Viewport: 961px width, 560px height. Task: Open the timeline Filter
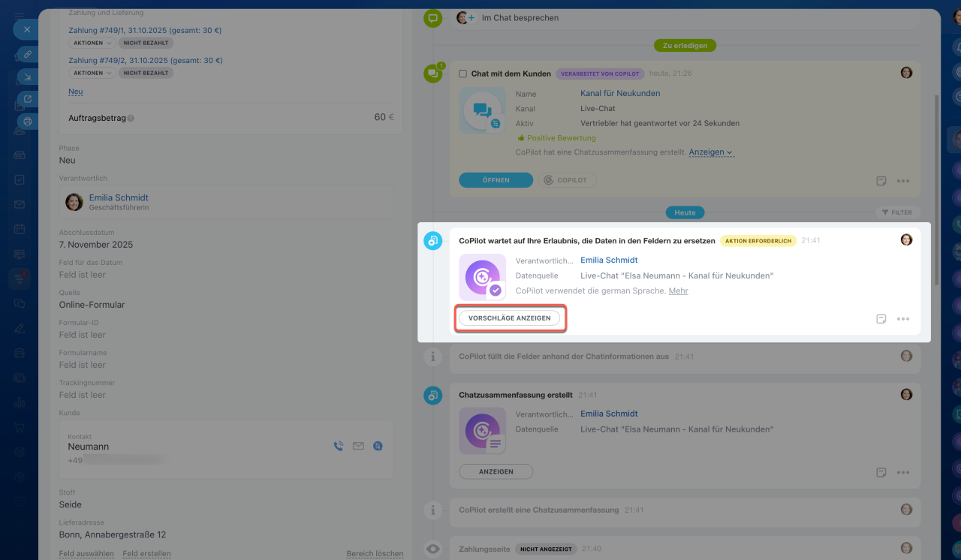pos(898,212)
